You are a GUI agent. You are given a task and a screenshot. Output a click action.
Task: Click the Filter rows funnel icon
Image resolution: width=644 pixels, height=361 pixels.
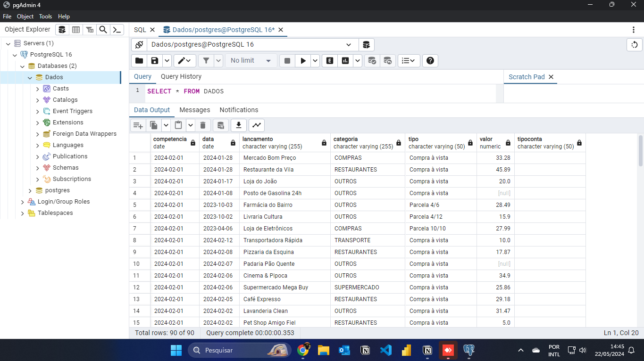click(x=206, y=60)
